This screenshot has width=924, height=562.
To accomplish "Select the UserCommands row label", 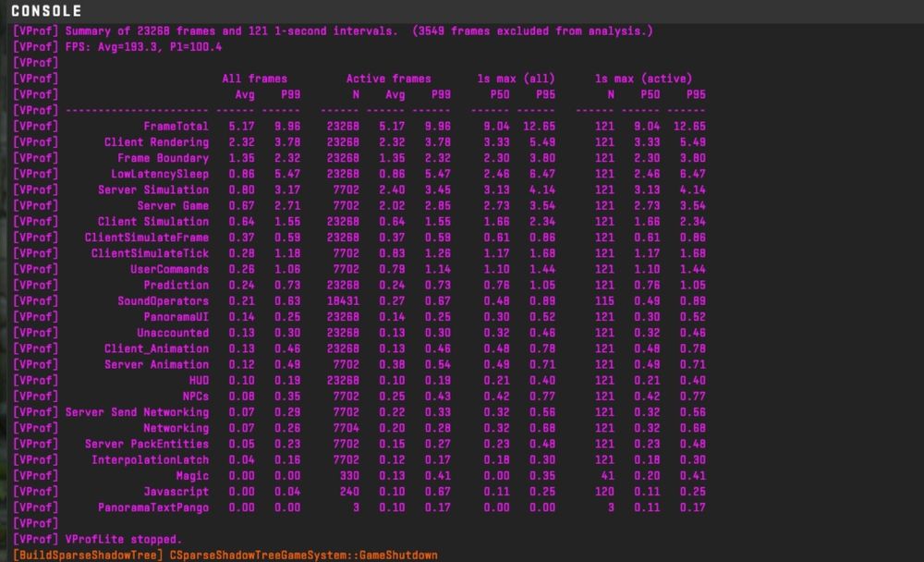I will [x=169, y=270].
